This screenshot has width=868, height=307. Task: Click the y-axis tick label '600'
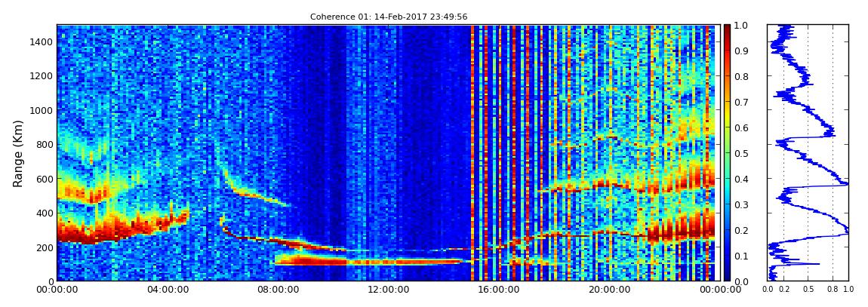tap(44, 179)
